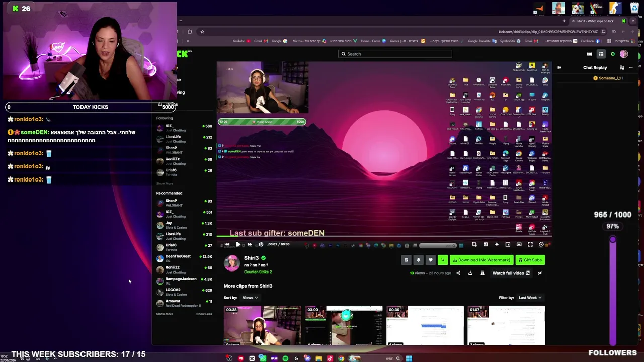The height and width of the screenshot is (362, 644).
Task: Bookmark this page with the star icon
Action: (x=202, y=32)
